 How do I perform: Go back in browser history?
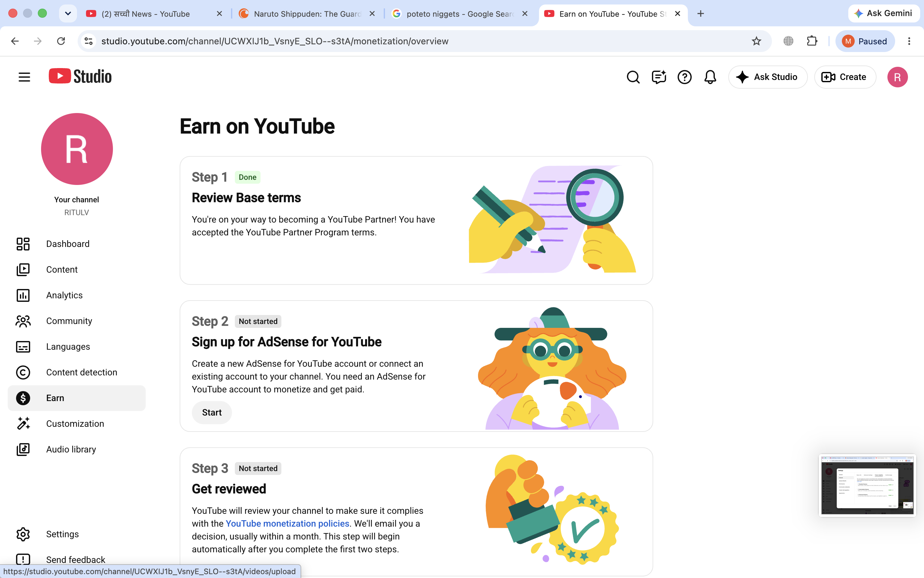click(15, 41)
